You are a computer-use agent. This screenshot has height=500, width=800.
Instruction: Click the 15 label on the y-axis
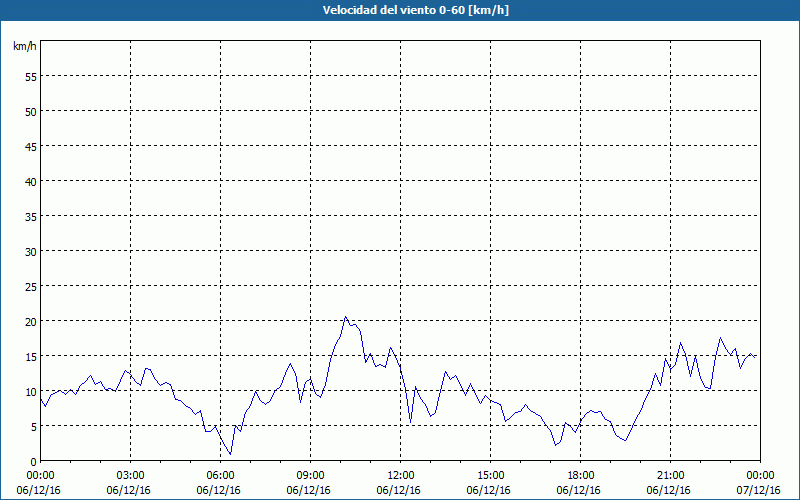31,357
